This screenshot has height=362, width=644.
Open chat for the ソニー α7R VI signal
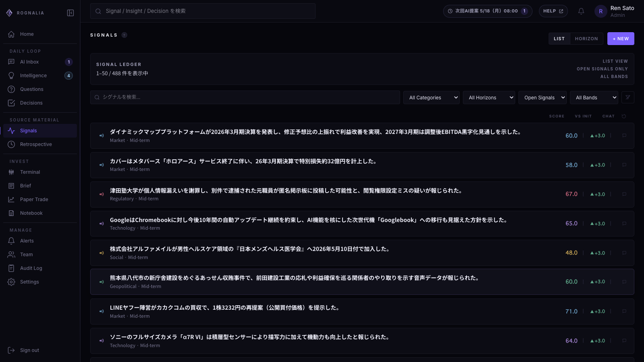pyautogui.click(x=624, y=341)
